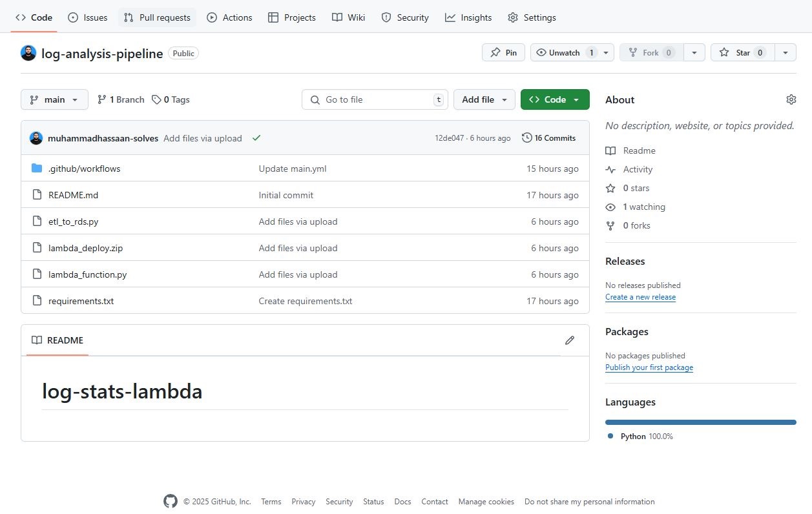812x514 pixels.
Task: Open the Issues tab
Action: pyautogui.click(x=88, y=17)
